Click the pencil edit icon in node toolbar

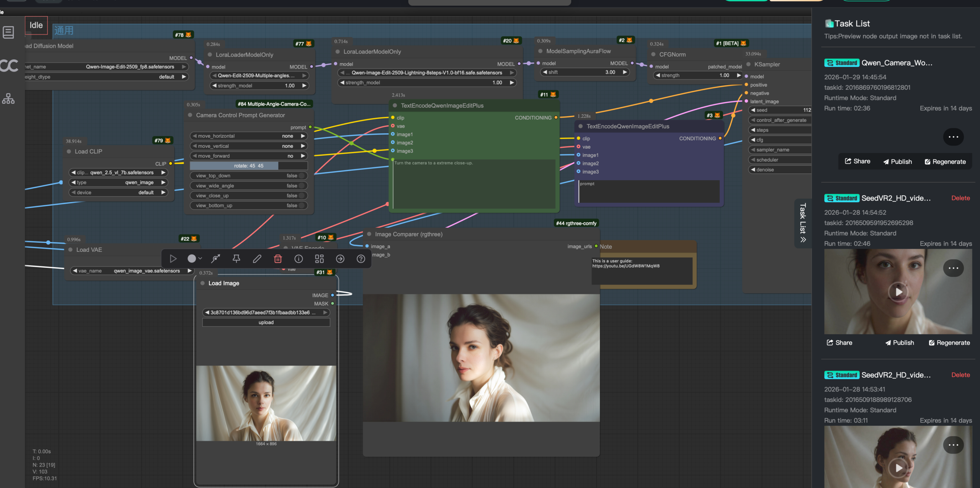(257, 259)
